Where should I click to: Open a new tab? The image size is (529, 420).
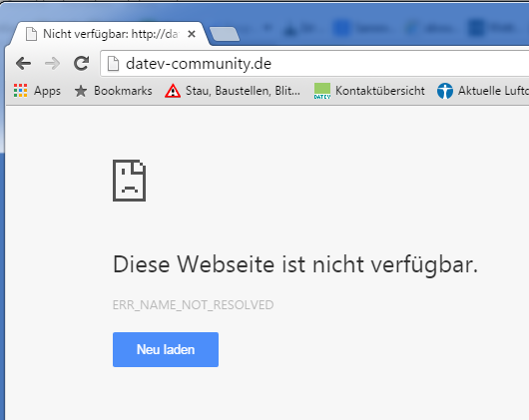225,34
